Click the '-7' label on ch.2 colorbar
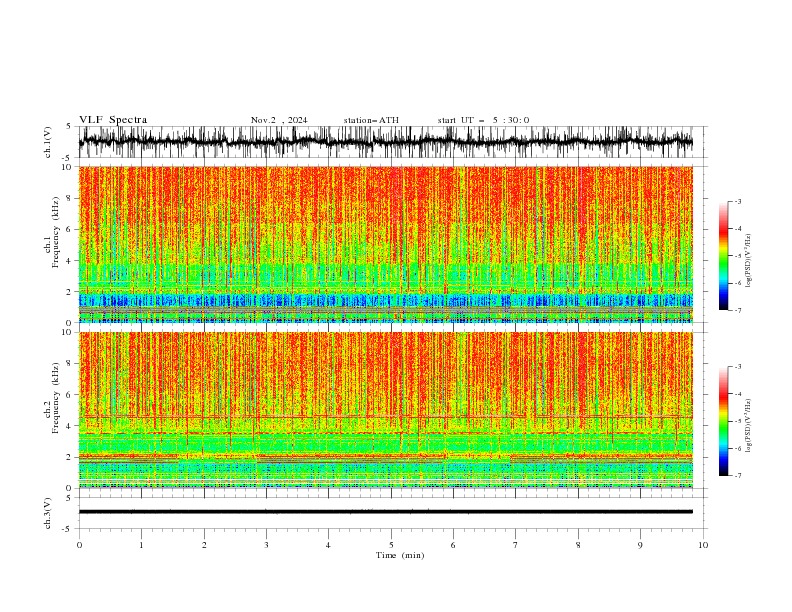This screenshot has width=792, height=612. click(737, 476)
